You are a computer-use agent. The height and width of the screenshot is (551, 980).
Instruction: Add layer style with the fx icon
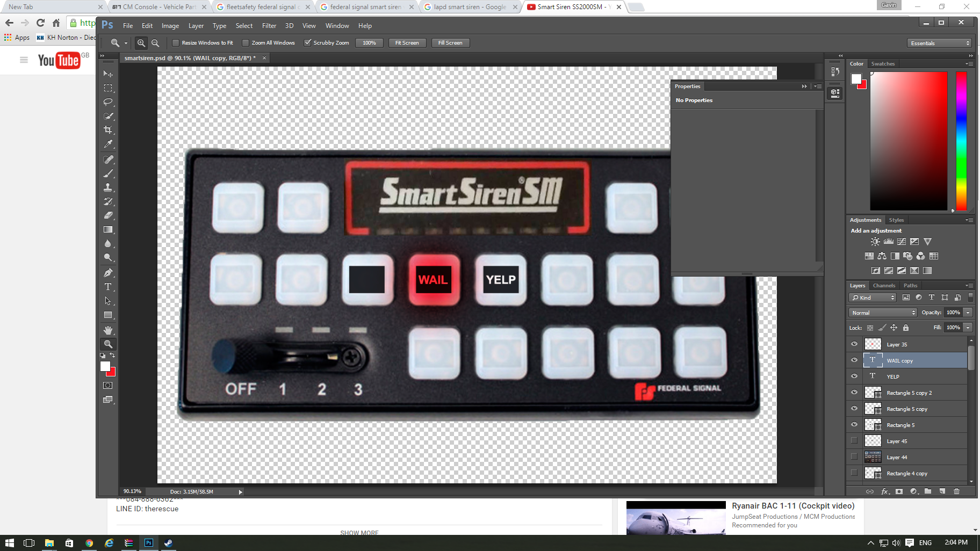(x=885, y=491)
